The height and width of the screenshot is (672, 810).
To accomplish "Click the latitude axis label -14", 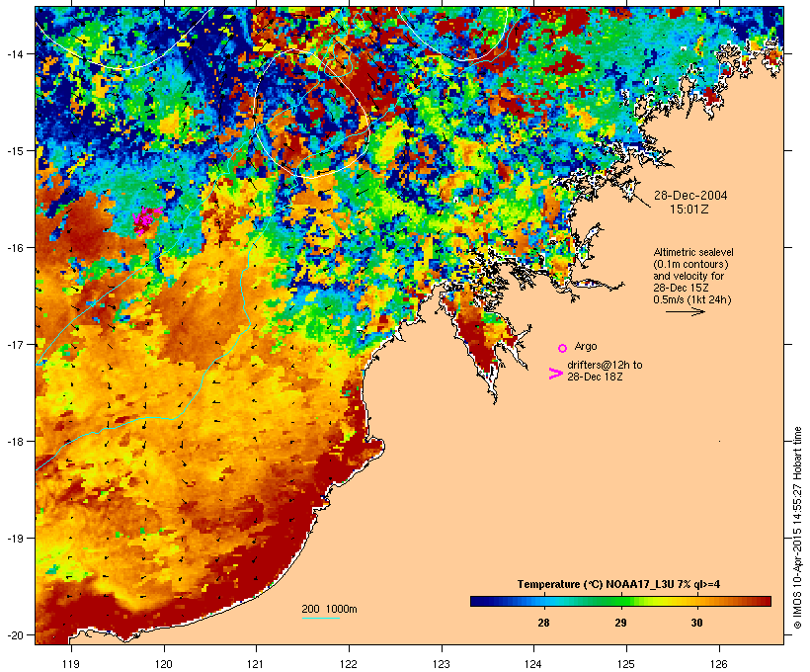I will click(x=14, y=53).
